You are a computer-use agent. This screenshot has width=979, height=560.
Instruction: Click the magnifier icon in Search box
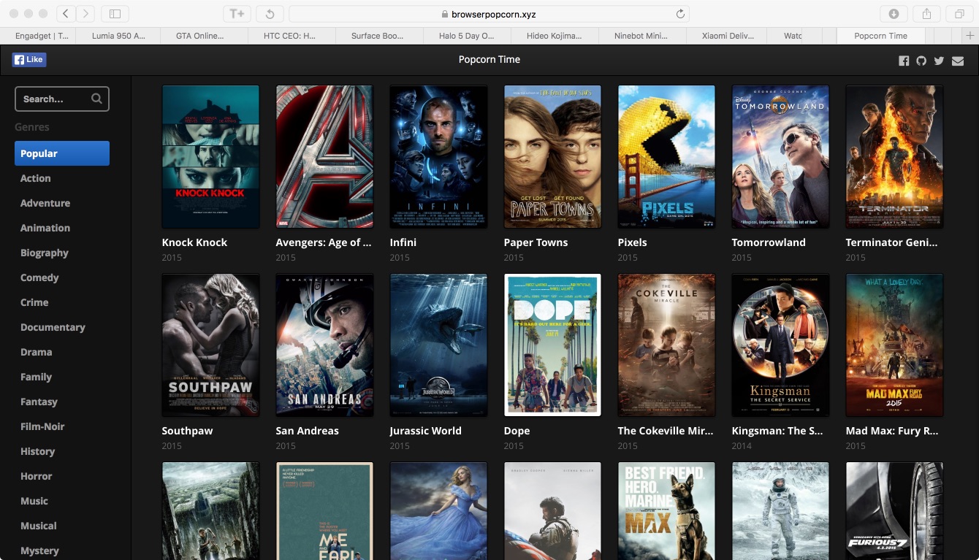click(x=96, y=99)
